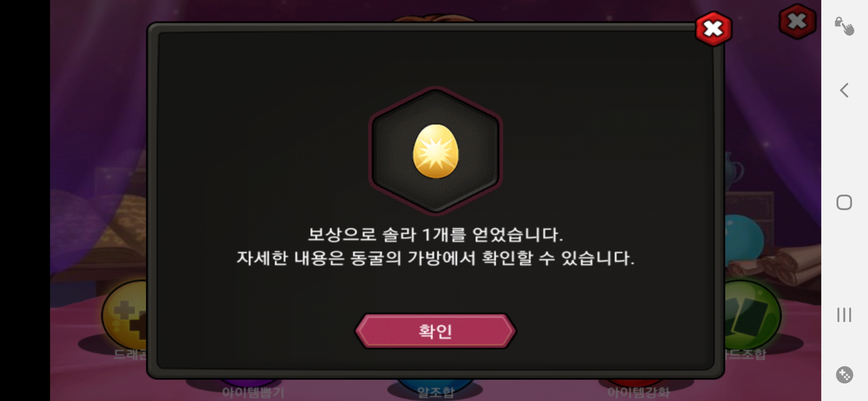The width and height of the screenshot is (868, 401).
Task: Tap the golden Solar egg icon
Action: [x=435, y=151]
